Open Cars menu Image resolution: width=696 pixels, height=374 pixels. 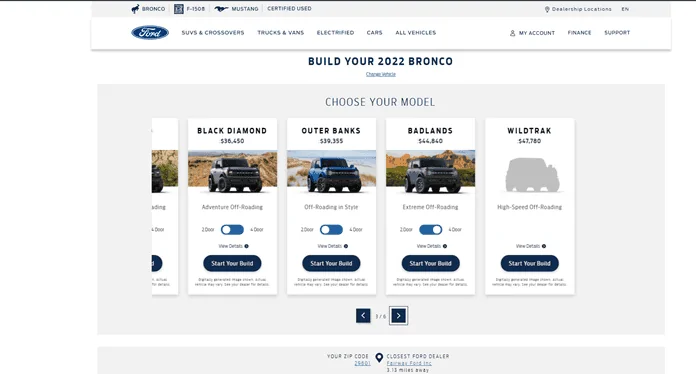374,33
